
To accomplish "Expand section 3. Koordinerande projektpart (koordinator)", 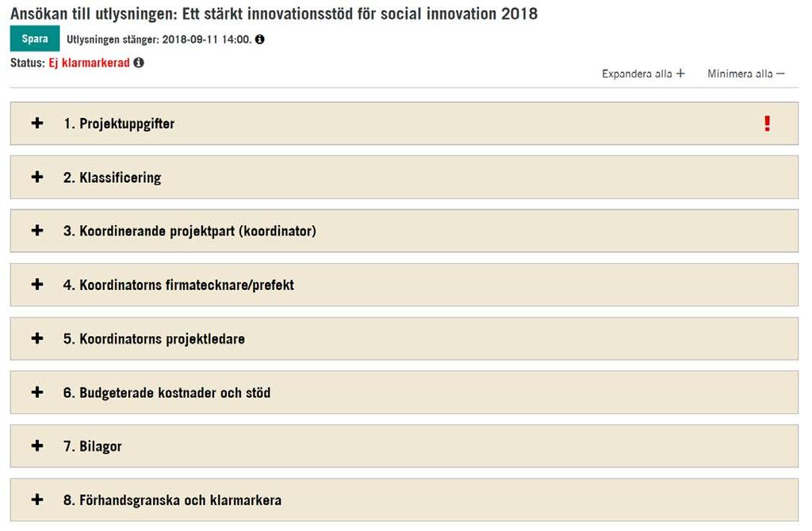I will point(404,231).
